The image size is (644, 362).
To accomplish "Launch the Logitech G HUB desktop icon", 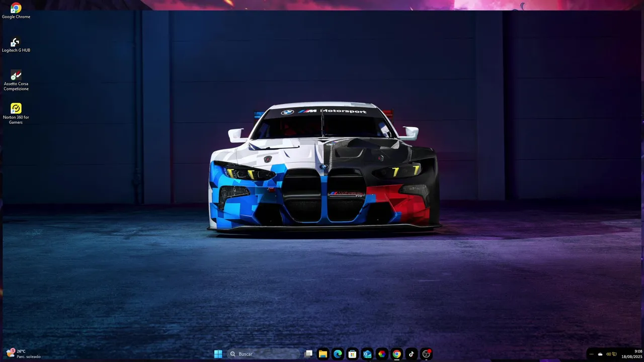I will click(16, 45).
